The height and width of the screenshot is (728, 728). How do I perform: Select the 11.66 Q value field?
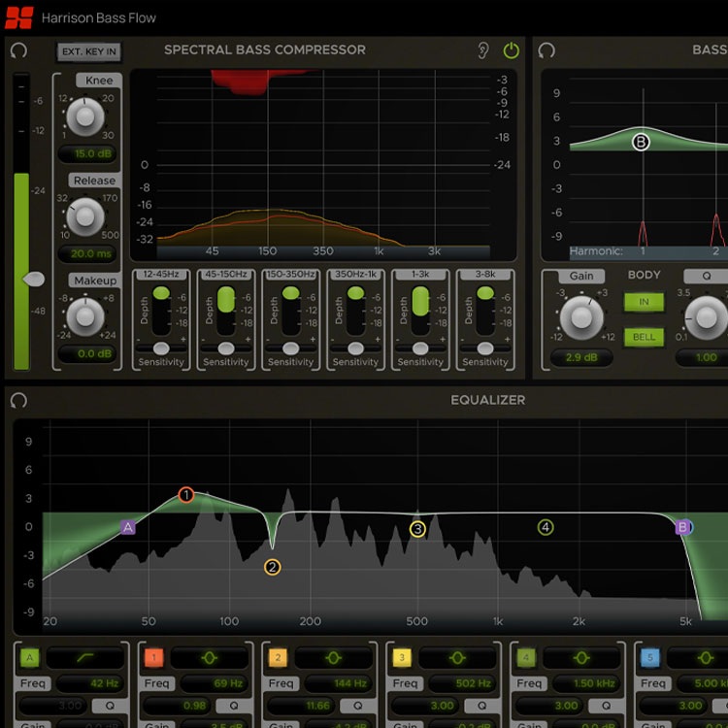pos(300,706)
